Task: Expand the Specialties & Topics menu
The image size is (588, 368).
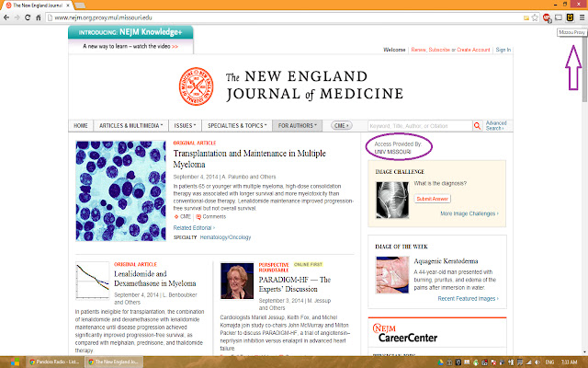Action: point(237,125)
